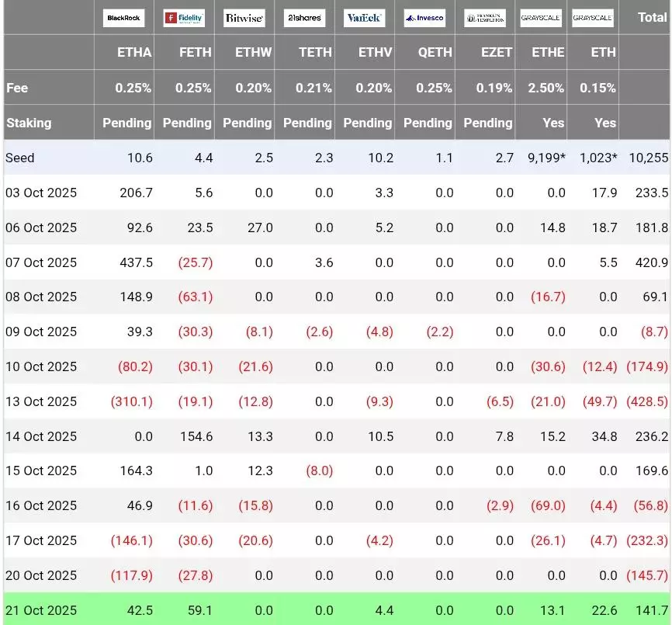Click the 2.50% fee cell for ETHE
Screen dimensions: 672x625
(x=546, y=88)
